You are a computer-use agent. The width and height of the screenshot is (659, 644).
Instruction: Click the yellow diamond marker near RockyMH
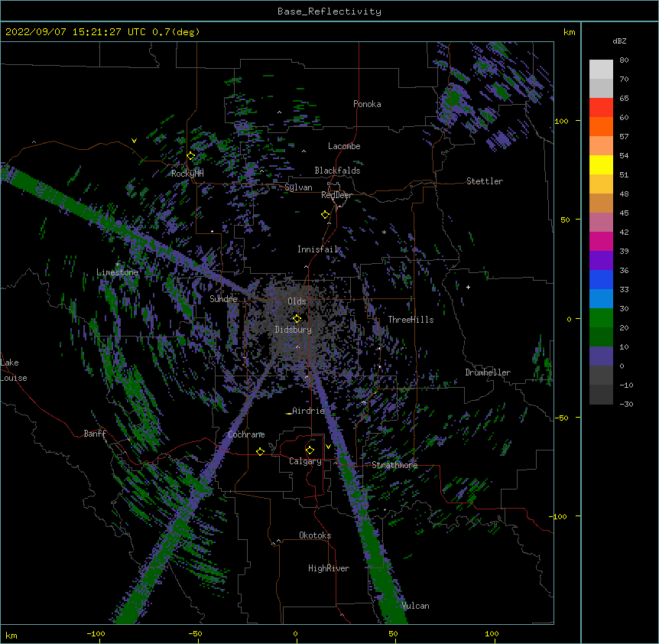(191, 156)
